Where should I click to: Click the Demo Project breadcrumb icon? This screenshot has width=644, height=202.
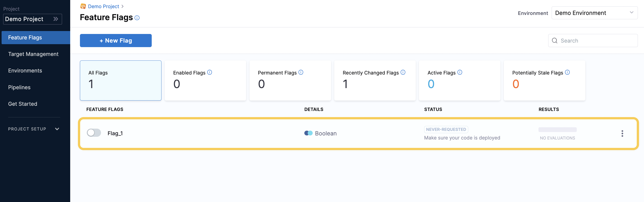point(83,6)
